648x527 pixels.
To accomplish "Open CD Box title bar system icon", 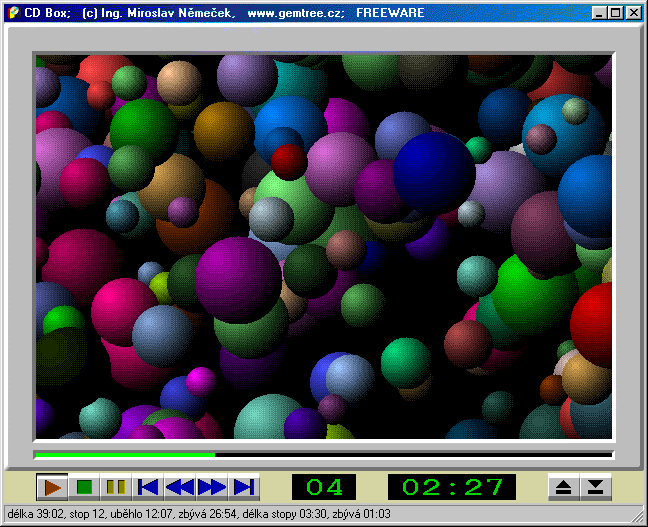I will (x=13, y=13).
